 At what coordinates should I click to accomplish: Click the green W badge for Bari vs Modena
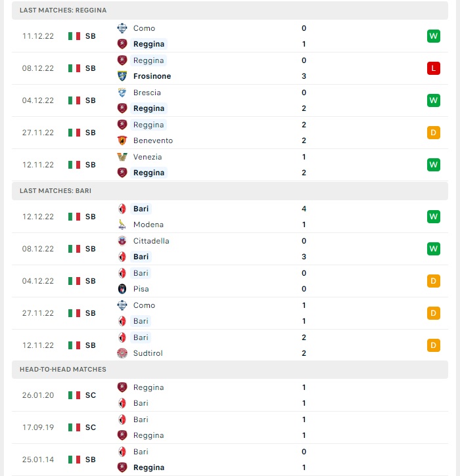tap(433, 217)
